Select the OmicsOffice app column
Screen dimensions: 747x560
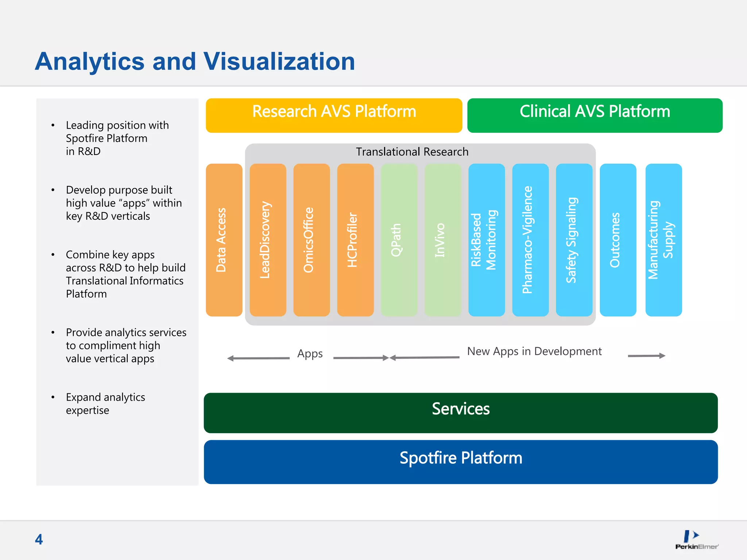click(x=311, y=240)
